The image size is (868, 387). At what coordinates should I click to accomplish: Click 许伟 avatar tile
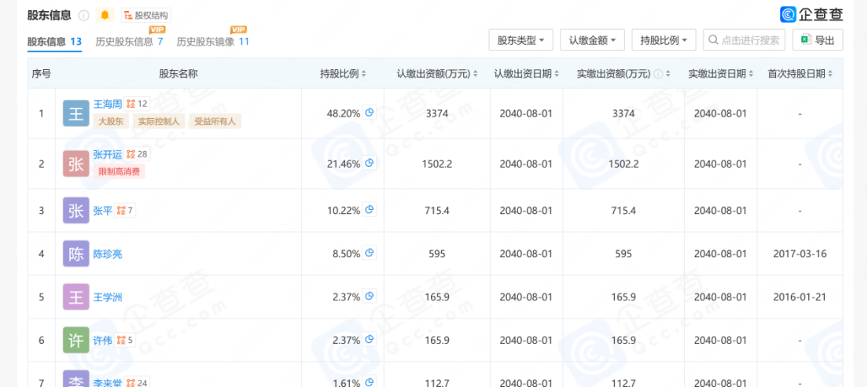tap(75, 340)
